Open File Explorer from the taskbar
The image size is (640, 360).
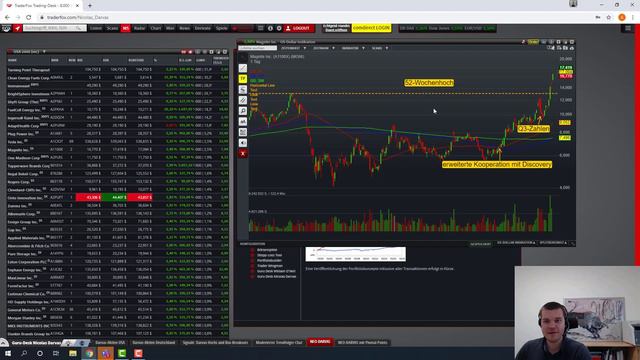[x=73, y=353]
